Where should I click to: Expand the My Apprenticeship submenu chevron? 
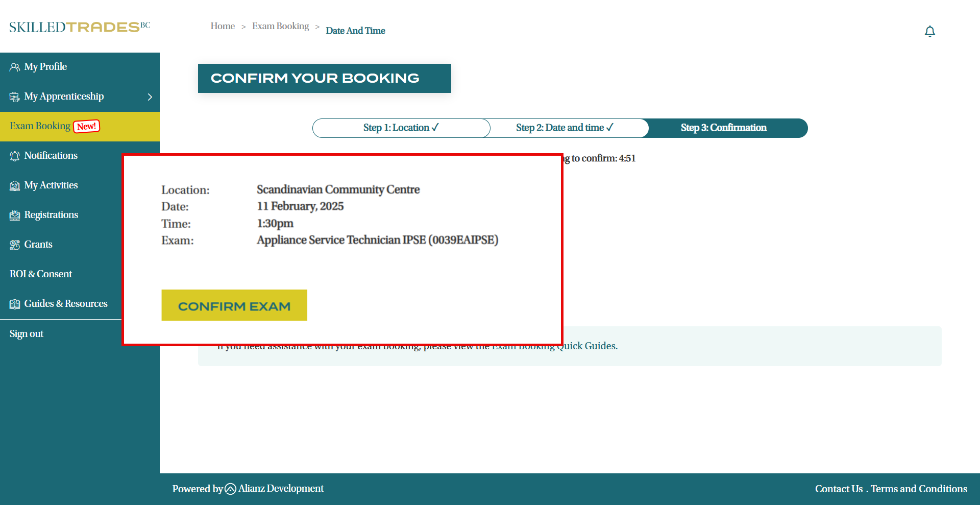[x=150, y=97]
